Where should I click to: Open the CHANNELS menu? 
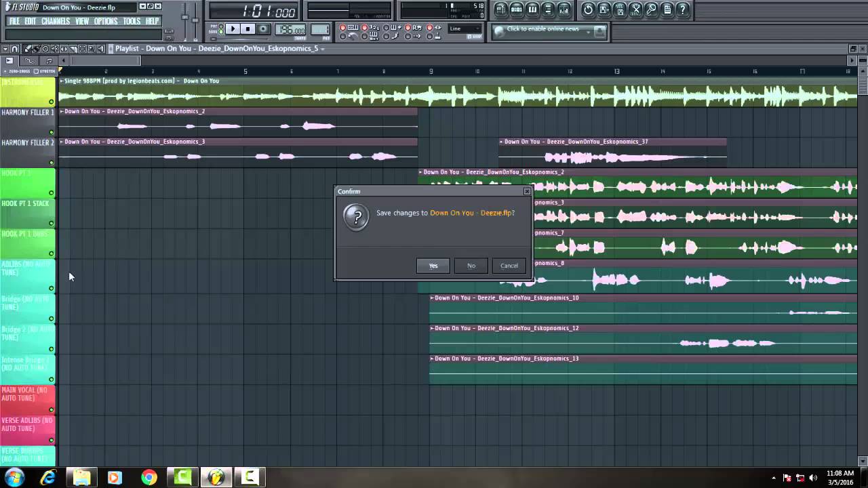(56, 21)
